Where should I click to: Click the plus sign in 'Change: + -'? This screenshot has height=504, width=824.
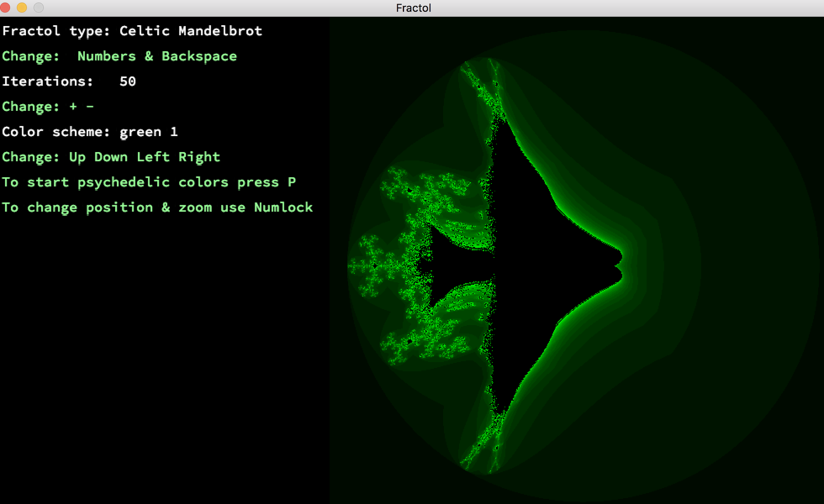pos(73,107)
